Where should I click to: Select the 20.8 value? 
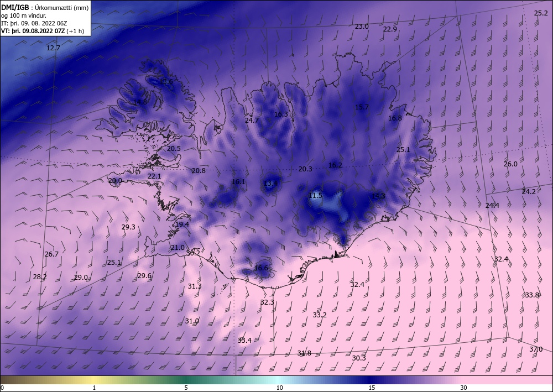pos(199,171)
